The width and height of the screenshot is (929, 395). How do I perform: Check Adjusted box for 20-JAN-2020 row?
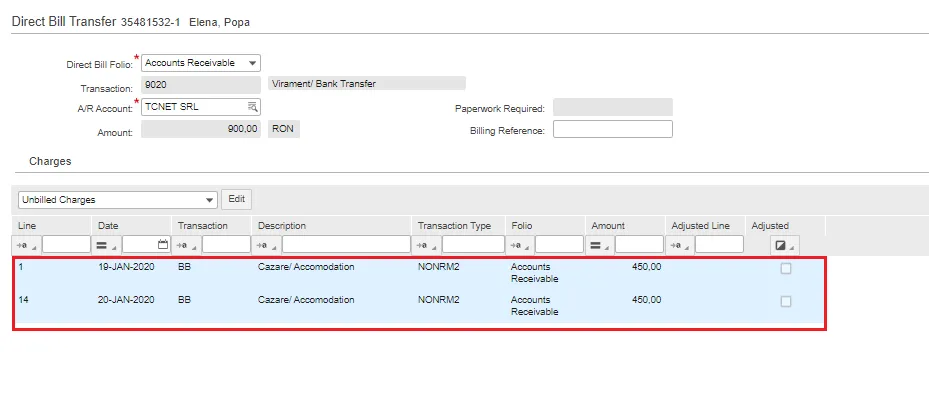click(786, 302)
